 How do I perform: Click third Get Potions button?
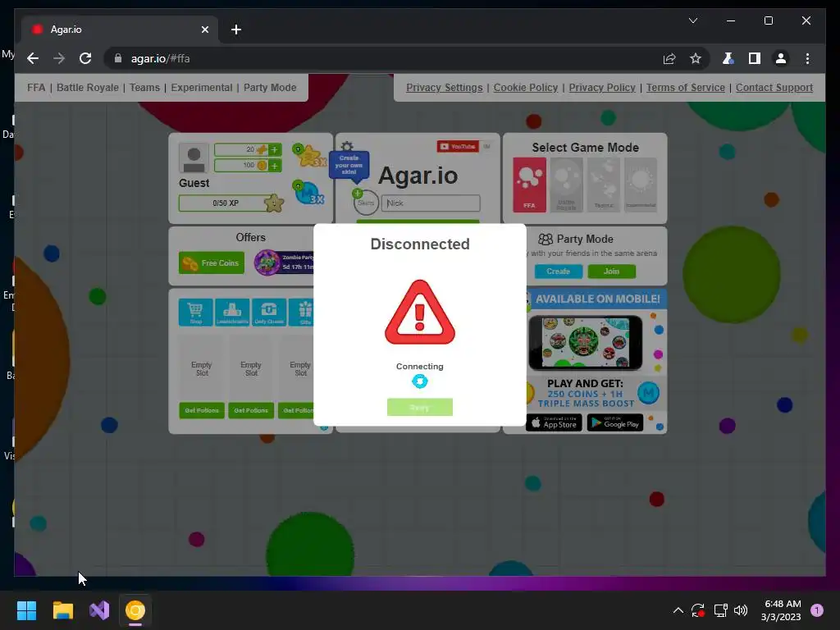coord(296,410)
